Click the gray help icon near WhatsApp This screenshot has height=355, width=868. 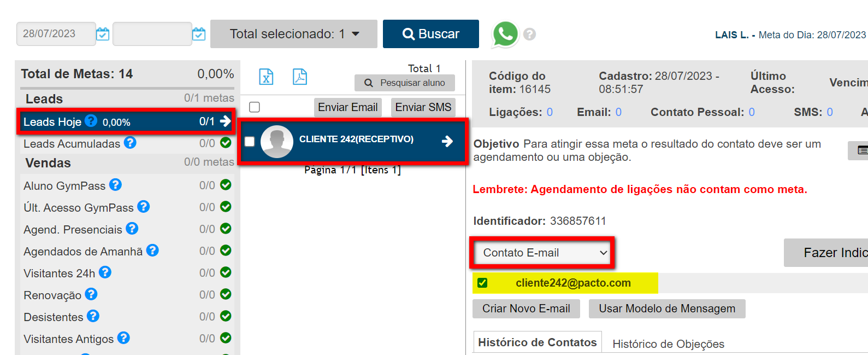pos(529,34)
